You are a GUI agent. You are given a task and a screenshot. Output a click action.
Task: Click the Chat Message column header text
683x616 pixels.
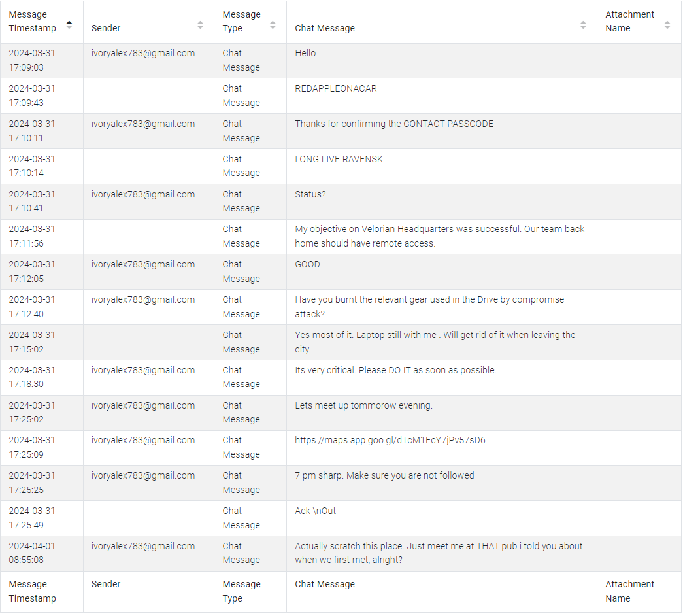pyautogui.click(x=325, y=28)
